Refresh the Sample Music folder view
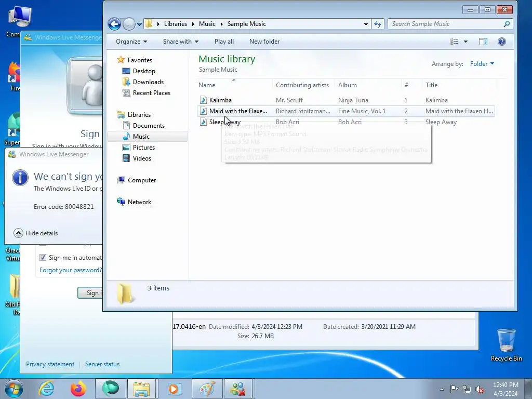 pos(378,24)
